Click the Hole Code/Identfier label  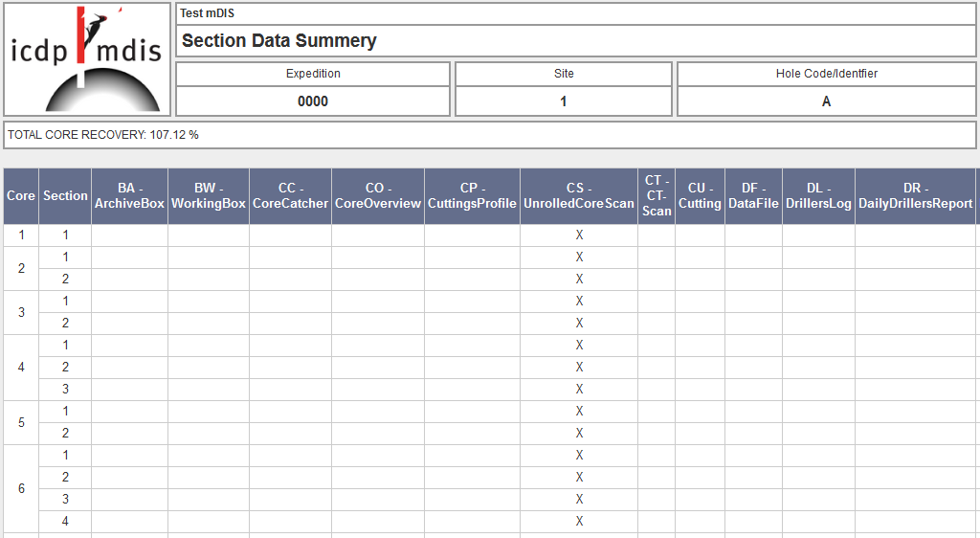[x=827, y=74]
